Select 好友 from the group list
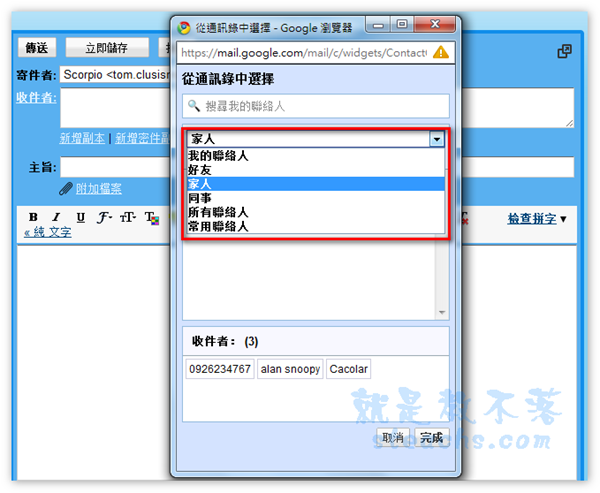This screenshot has width=600, height=493. pos(316,170)
